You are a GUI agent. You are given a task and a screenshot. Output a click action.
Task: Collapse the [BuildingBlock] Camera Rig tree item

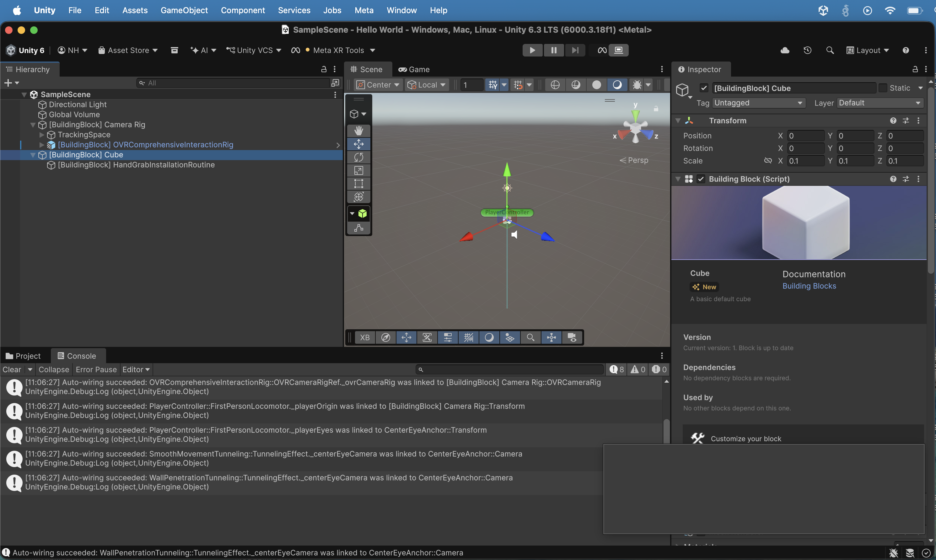pos(33,125)
